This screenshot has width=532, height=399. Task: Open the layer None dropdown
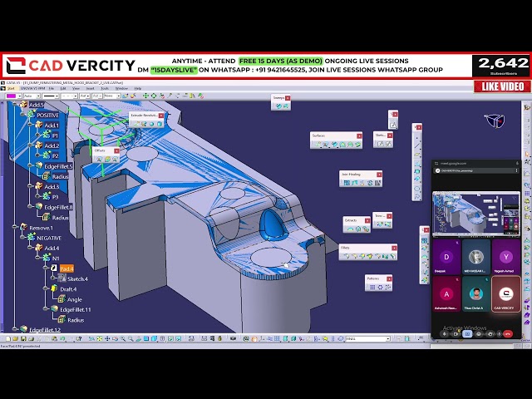click(118, 96)
